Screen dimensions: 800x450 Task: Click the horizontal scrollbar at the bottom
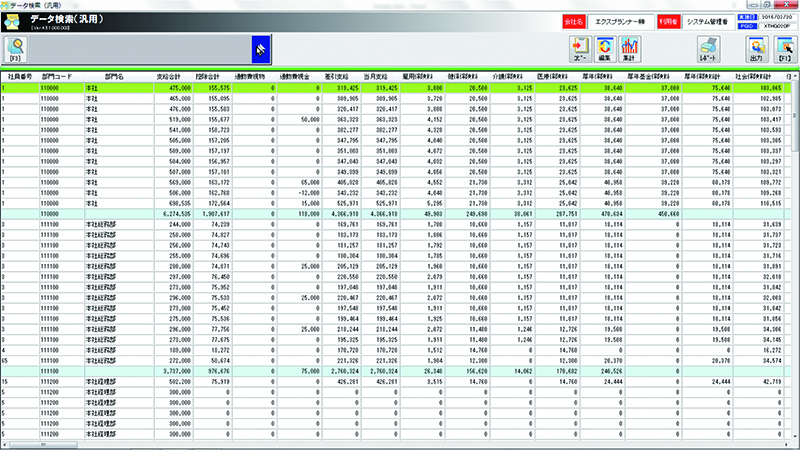400,444
